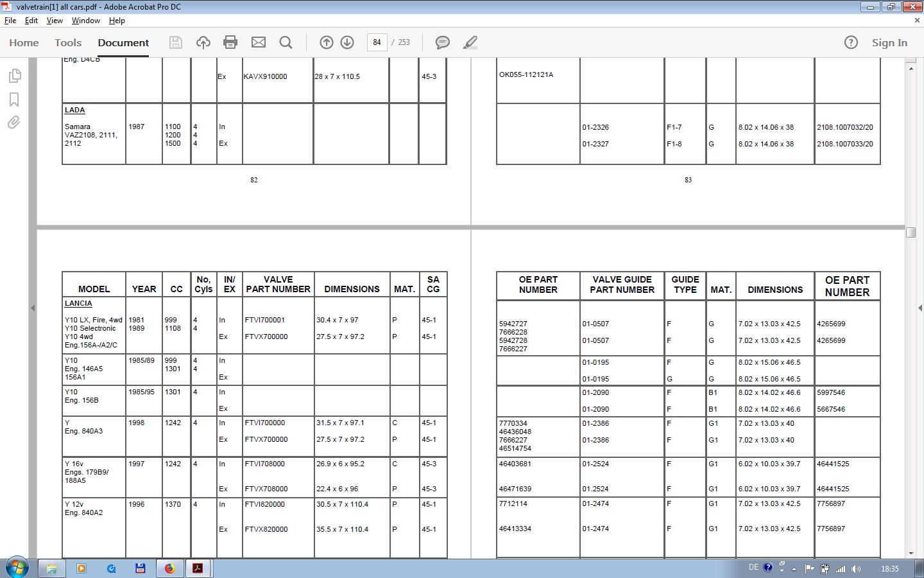
Task: Go to the previous page with the up arrow
Action: (x=327, y=42)
